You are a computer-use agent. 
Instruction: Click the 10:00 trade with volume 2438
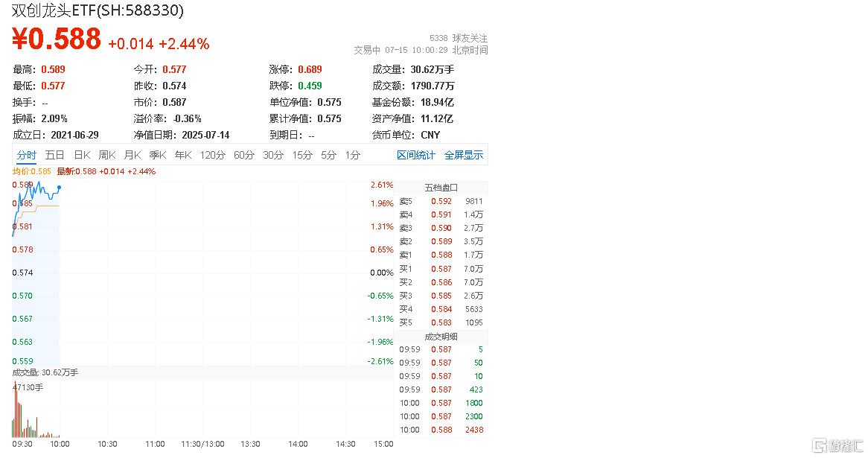coord(441,430)
